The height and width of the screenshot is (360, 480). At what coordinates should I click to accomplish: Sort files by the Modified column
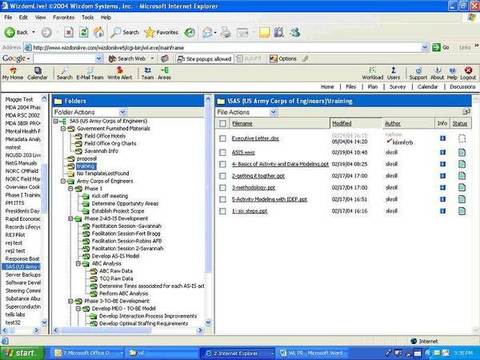(342, 124)
